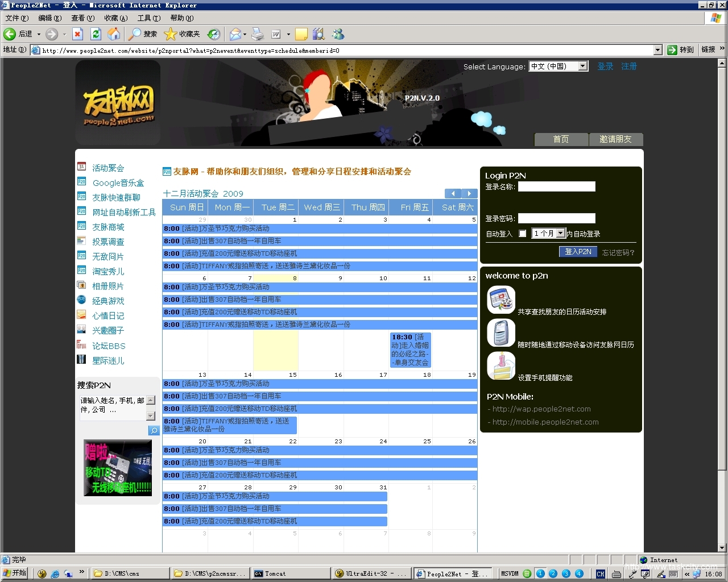The image size is (728, 582).
Task: Click the 注册 registration link
Action: (x=629, y=66)
